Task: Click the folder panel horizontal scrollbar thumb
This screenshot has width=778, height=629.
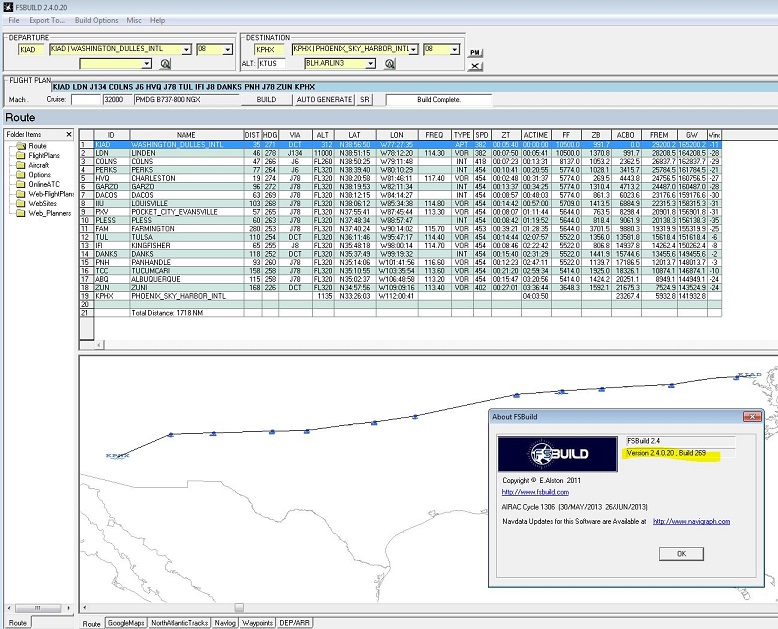Action: [x=38, y=608]
